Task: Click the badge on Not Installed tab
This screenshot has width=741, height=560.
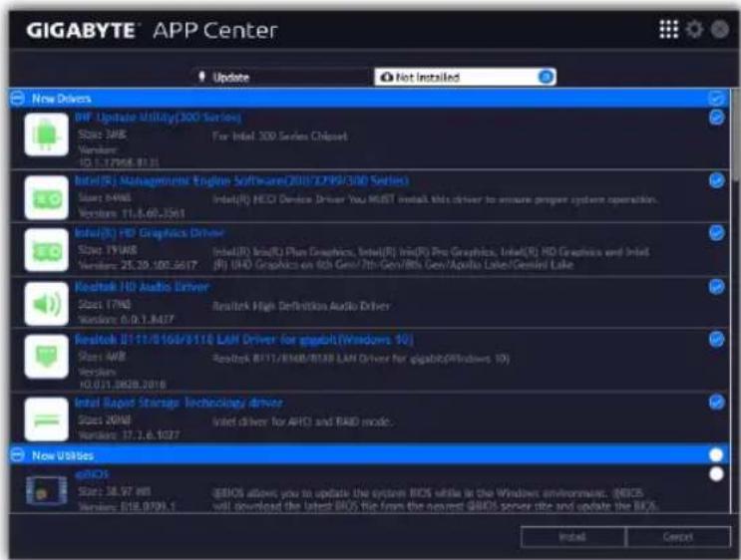Action: pyautogui.click(x=546, y=77)
